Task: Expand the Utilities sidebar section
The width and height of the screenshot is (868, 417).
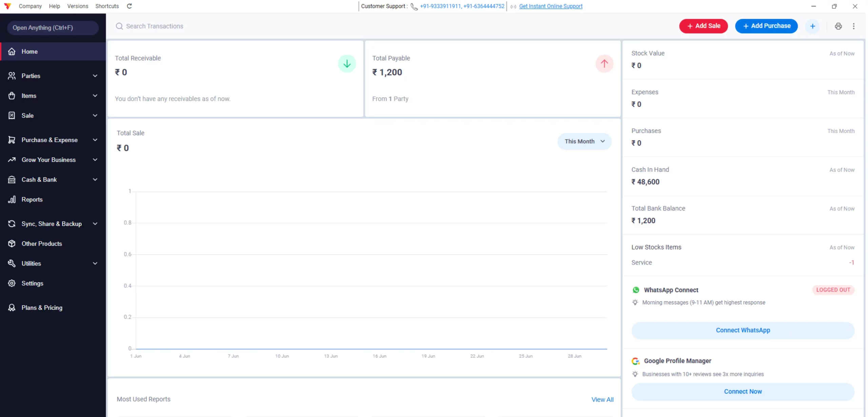Action: (53, 263)
